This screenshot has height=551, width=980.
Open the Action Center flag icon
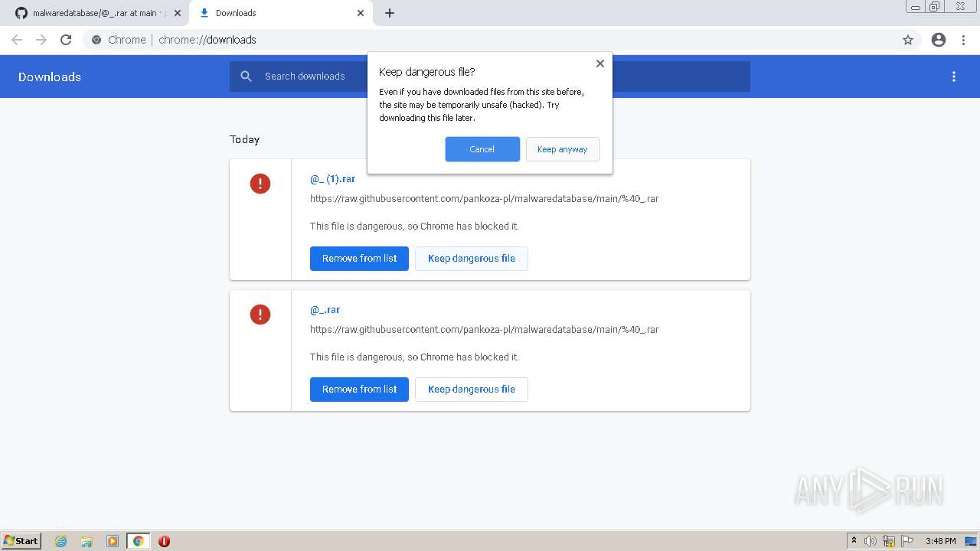(907, 541)
